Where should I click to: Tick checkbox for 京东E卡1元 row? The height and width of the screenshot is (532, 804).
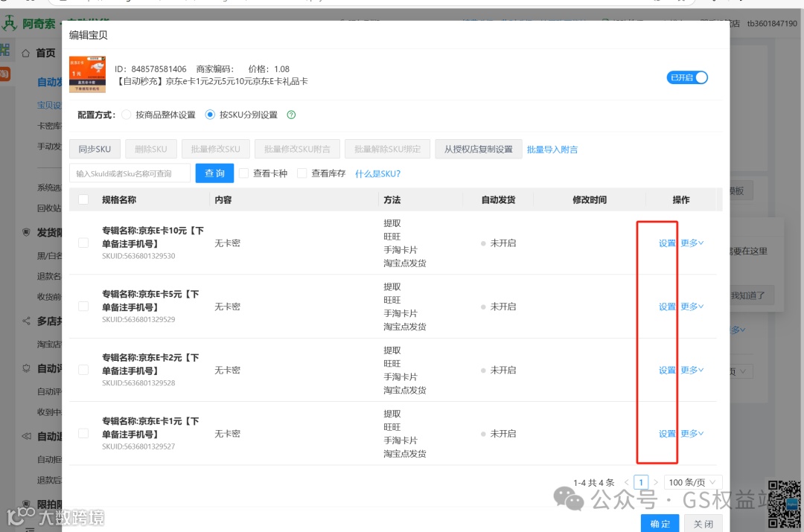pyautogui.click(x=83, y=434)
